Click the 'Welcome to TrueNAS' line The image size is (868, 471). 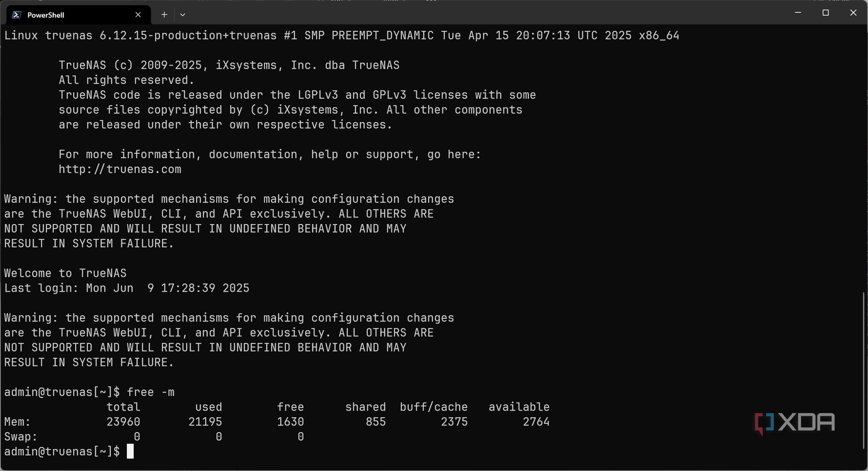(65, 273)
